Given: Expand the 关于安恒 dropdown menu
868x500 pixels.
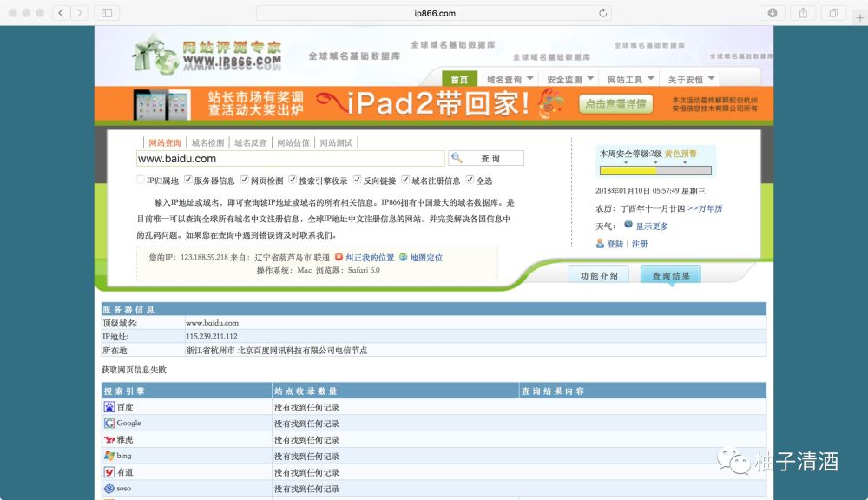Looking at the screenshot, I should tap(691, 80).
